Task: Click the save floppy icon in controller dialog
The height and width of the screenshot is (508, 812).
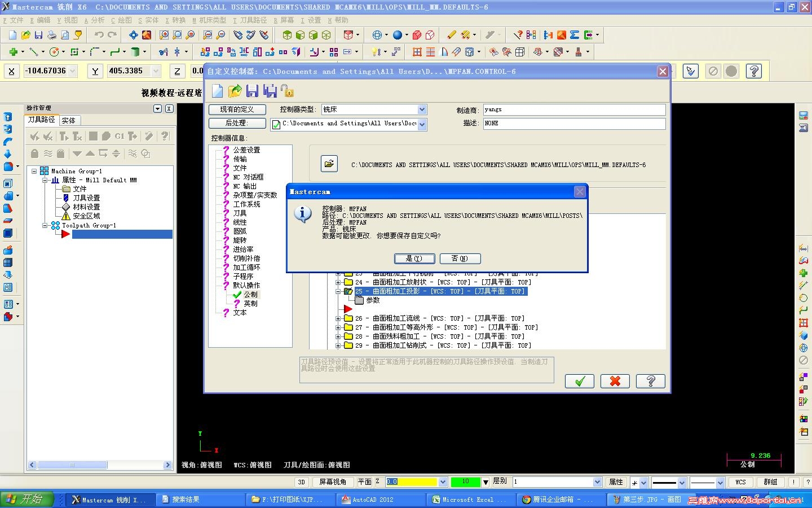Action: pos(252,91)
